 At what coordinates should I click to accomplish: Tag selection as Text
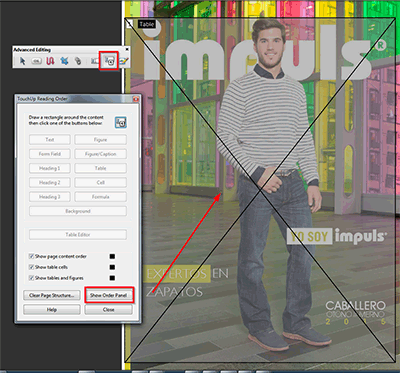tap(50, 140)
